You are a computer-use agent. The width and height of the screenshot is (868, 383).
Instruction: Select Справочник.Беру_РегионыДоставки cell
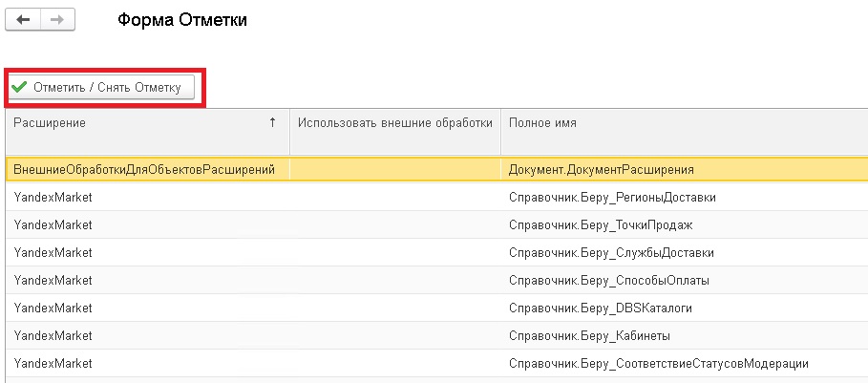(685, 197)
